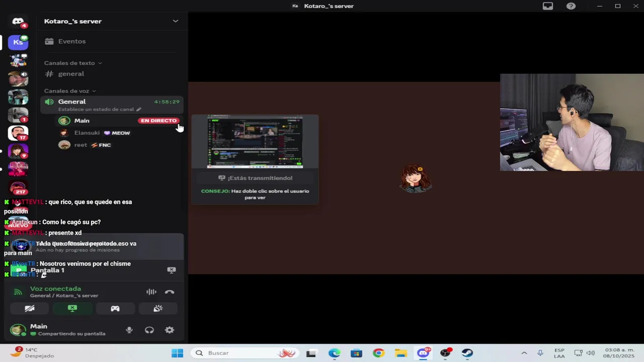The height and width of the screenshot is (362, 644).
Task: Open Microsoft Edge from taskbar
Action: 334,353
